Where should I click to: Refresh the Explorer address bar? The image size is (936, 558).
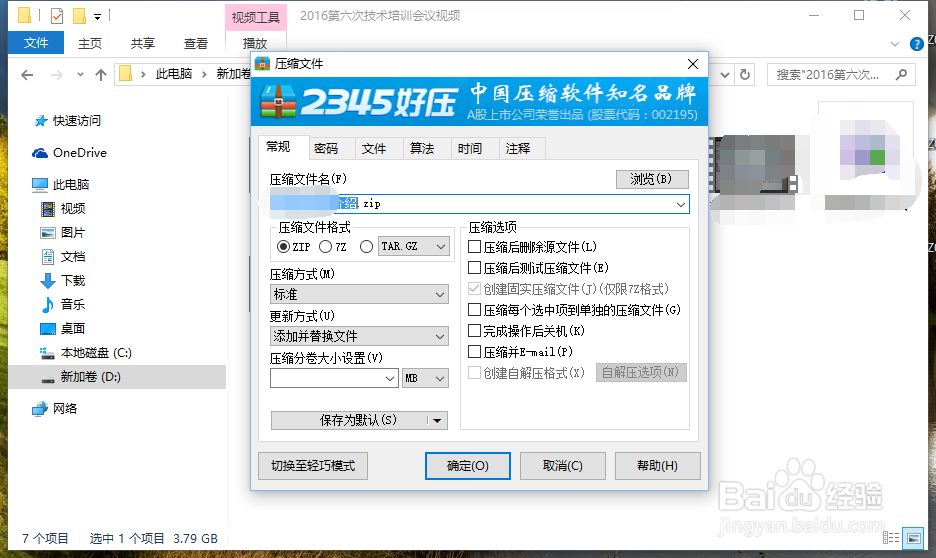click(745, 75)
